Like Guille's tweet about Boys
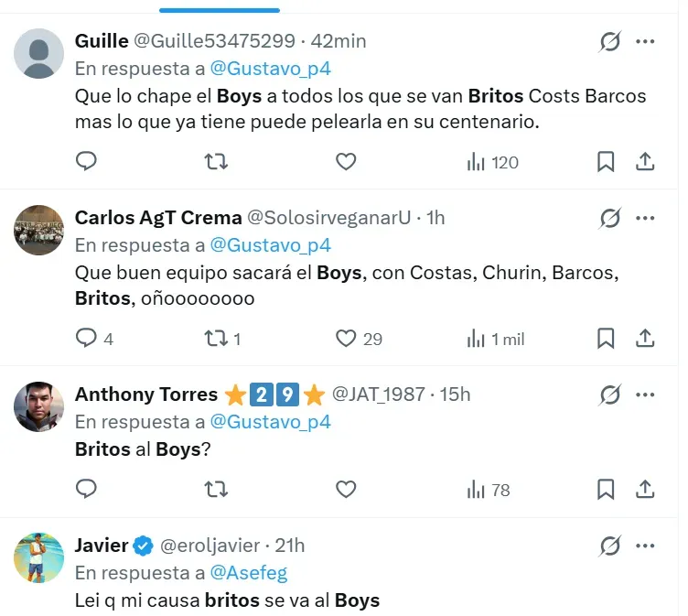This screenshot has width=688, height=616. click(345, 162)
